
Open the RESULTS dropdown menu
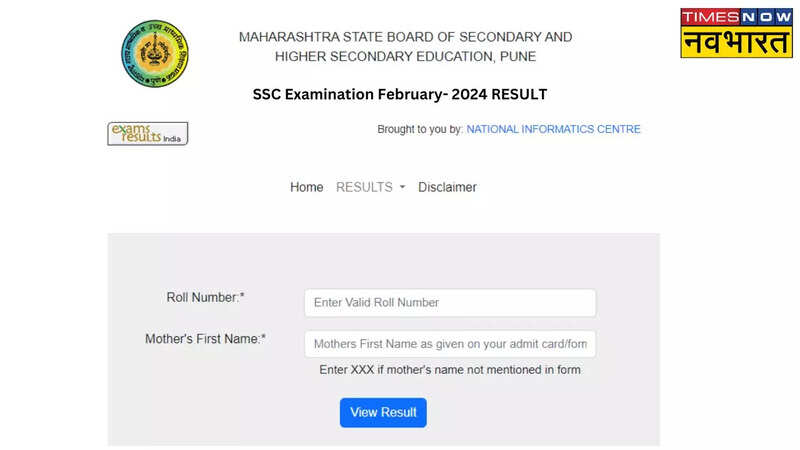pos(365,187)
